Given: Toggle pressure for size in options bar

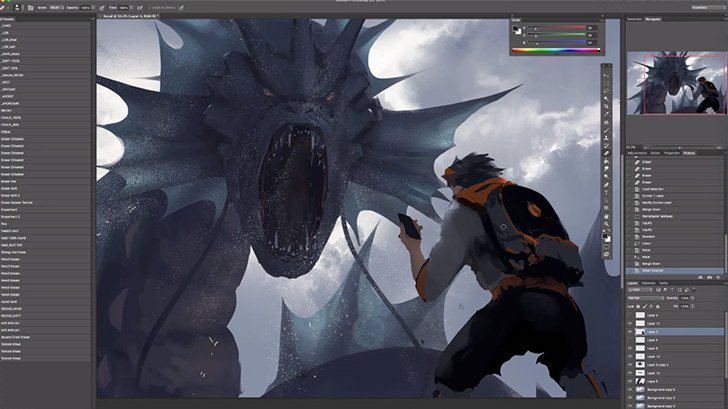Looking at the screenshot, I should coord(181,7).
